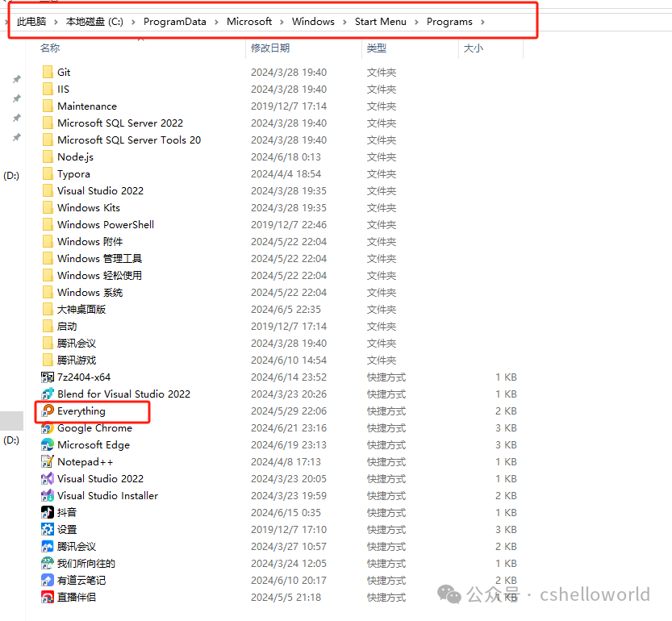
Task: Click the 设置 gear shortcut icon
Action: point(48,530)
